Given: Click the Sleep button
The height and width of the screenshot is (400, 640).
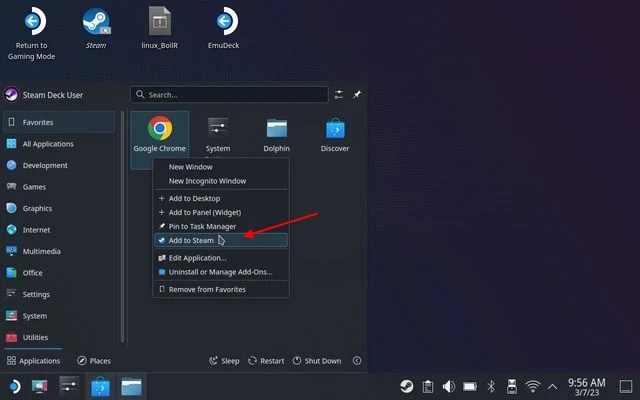Looking at the screenshot, I should (224, 361).
